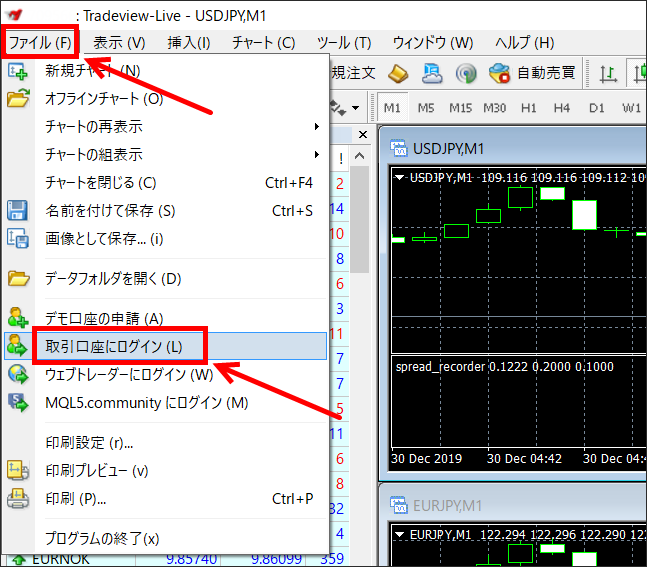Open the チャート (C) menu
The image size is (647, 567).
point(263,42)
